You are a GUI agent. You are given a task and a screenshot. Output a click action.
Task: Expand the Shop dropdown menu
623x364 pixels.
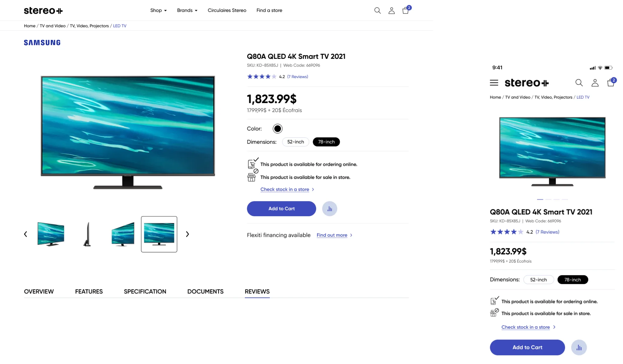[159, 11]
